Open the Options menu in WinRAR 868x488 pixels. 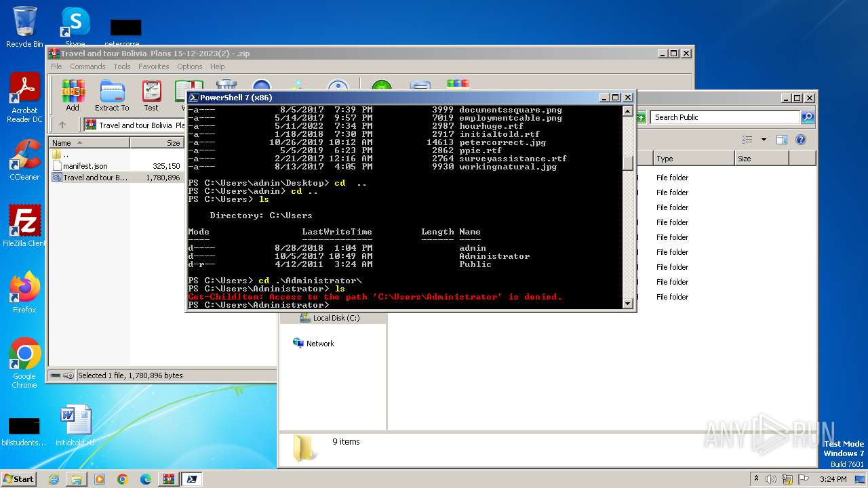click(190, 66)
